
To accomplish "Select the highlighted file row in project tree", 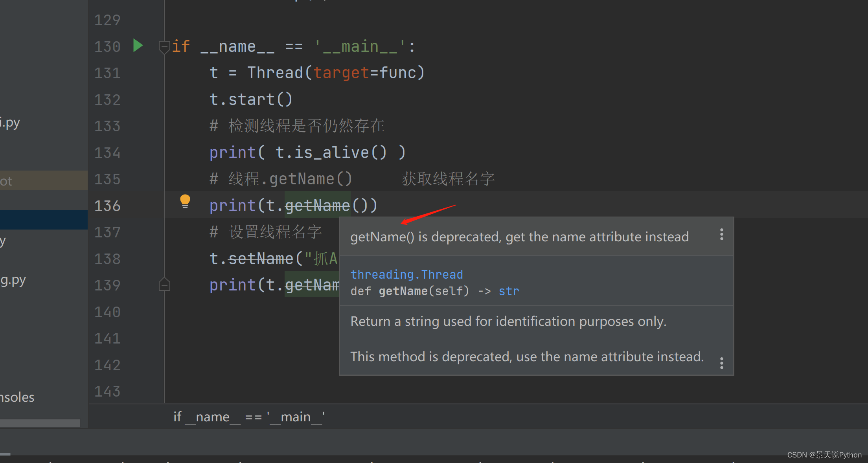I will coord(44,219).
